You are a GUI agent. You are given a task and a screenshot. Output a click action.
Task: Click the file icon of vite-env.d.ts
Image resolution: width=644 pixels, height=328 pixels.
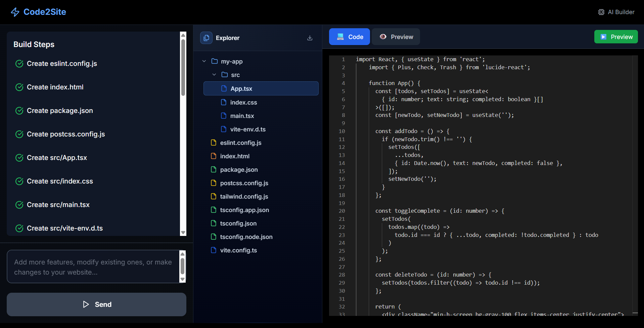[224, 129]
